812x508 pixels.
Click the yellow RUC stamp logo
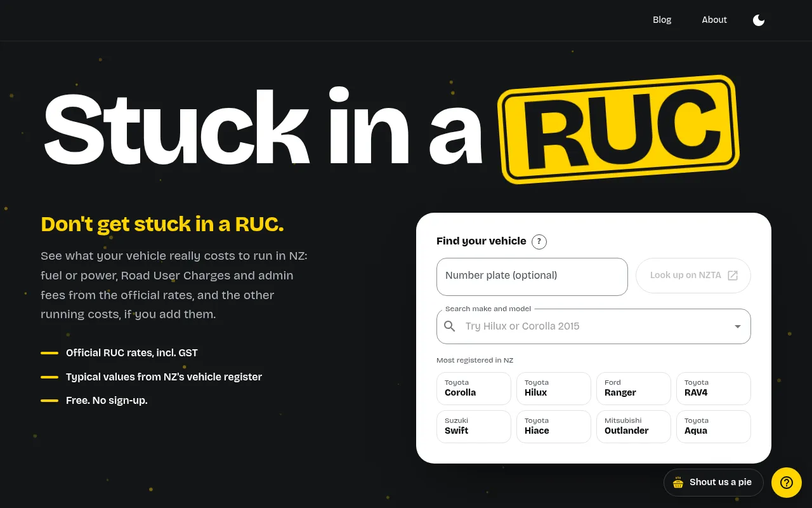pos(619,129)
